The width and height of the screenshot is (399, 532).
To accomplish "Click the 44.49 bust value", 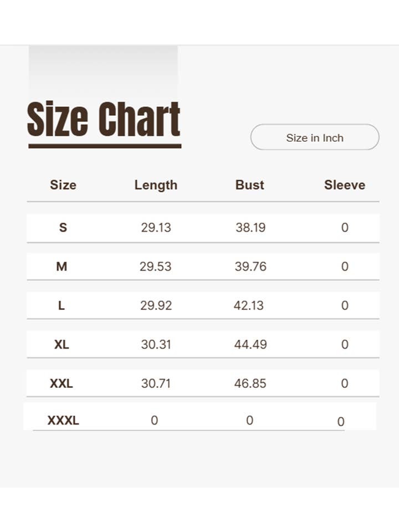I will tap(250, 344).
